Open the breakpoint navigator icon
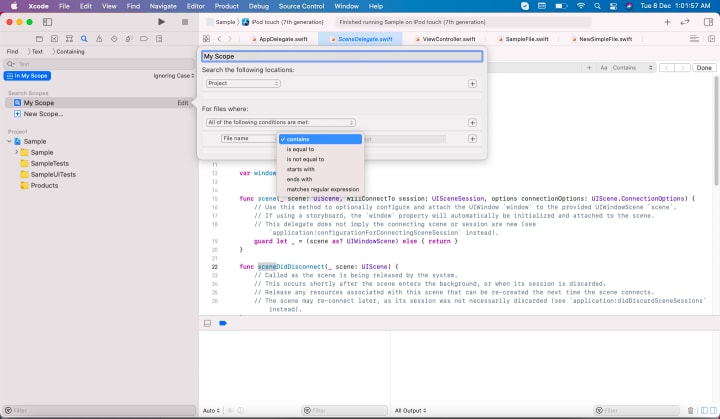The width and height of the screenshot is (720, 419). (144, 39)
